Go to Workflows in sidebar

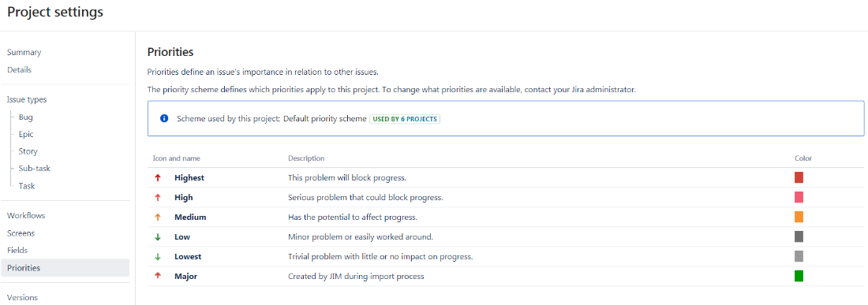pyautogui.click(x=26, y=215)
